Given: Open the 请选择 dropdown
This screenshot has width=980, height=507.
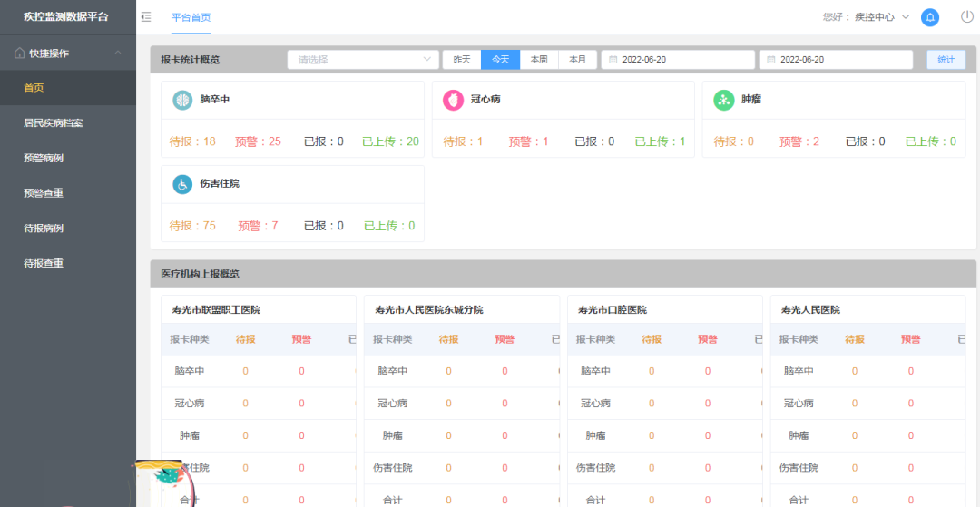Looking at the screenshot, I should point(363,60).
